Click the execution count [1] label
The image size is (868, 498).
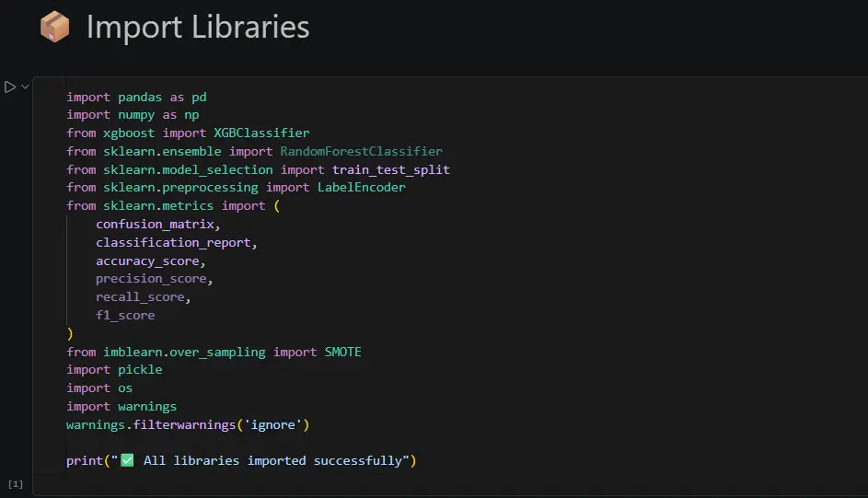pos(16,484)
